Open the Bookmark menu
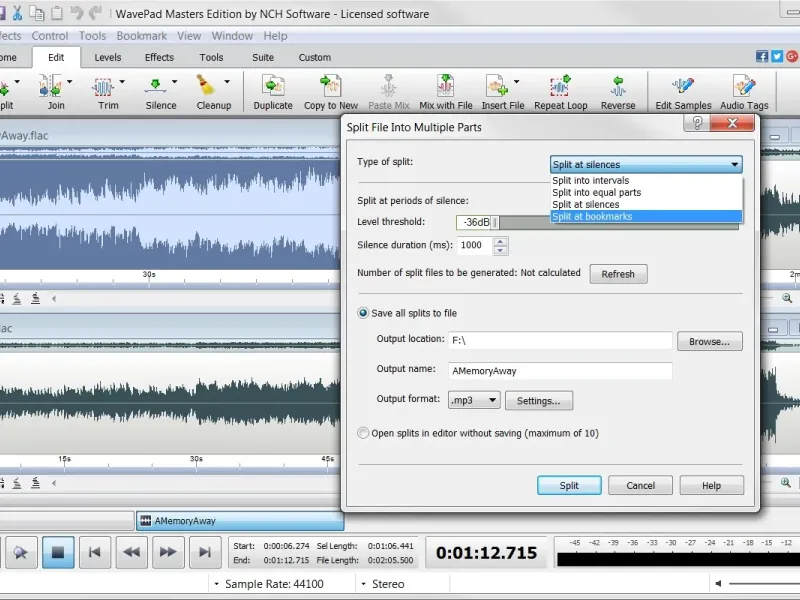This screenshot has width=800, height=600. tap(140, 36)
